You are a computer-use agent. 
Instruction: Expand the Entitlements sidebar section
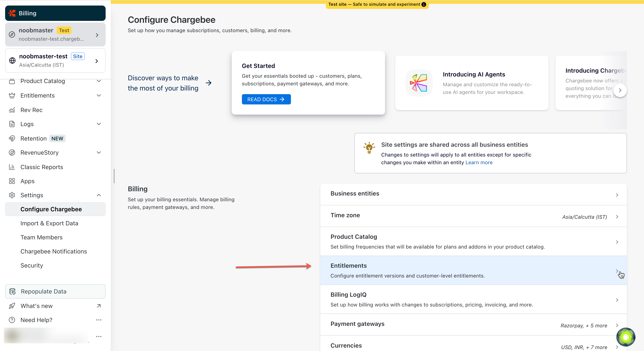[99, 95]
